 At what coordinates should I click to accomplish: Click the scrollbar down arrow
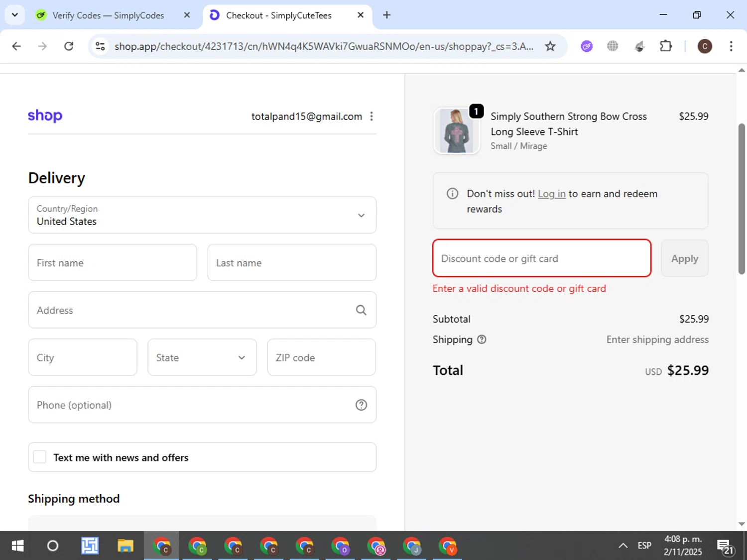click(742, 524)
